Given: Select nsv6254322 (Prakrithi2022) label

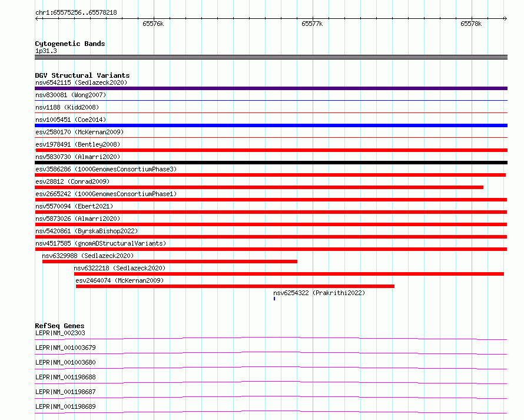Looking at the screenshot, I should click(x=319, y=293).
